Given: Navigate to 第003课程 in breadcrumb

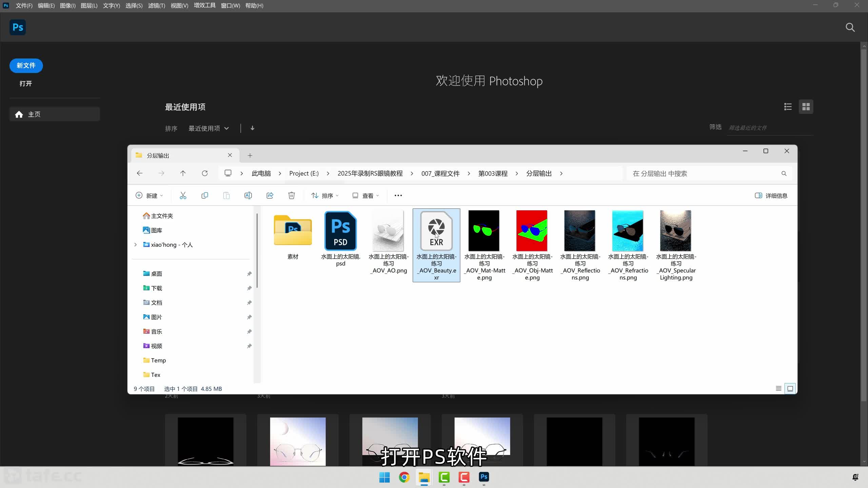Looking at the screenshot, I should pos(493,174).
